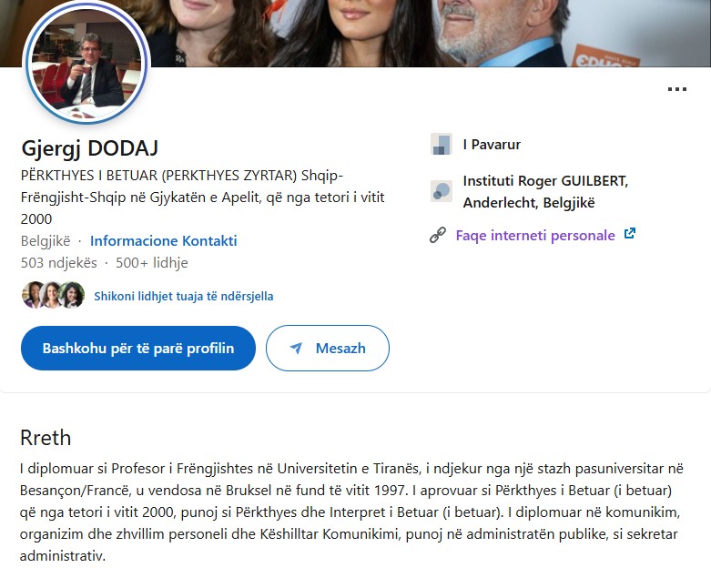Click the 503 ndjekës followers count
711x588 pixels.
(59, 263)
